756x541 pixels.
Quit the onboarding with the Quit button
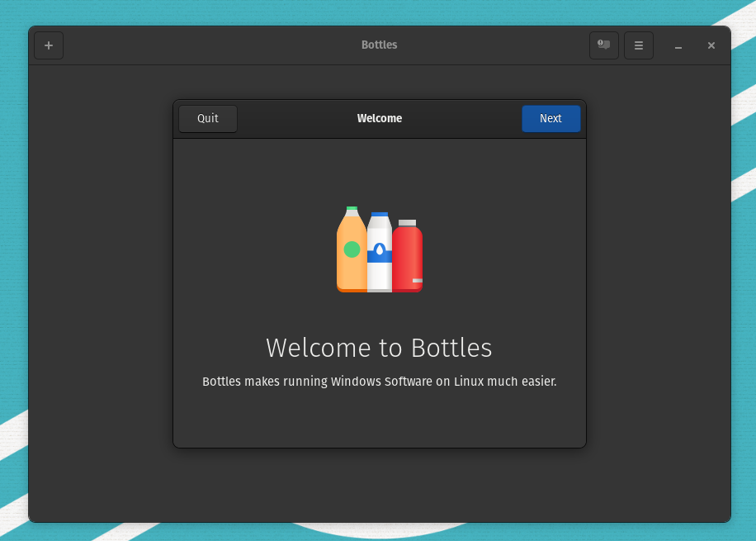coord(207,118)
